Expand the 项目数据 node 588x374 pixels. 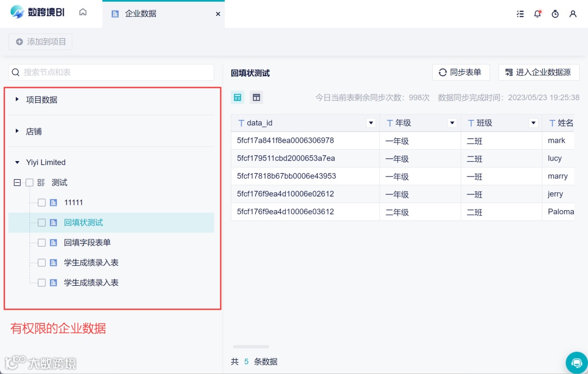click(x=17, y=100)
